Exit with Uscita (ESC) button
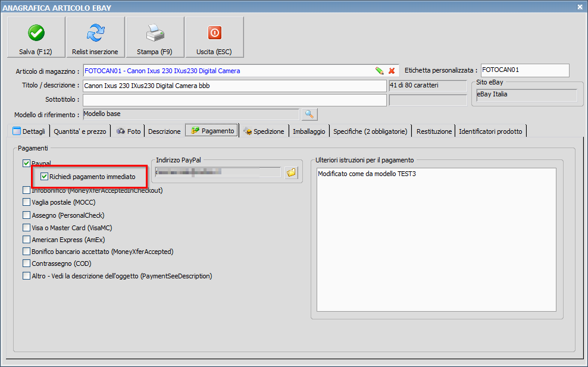This screenshot has width=588, height=367. point(214,37)
